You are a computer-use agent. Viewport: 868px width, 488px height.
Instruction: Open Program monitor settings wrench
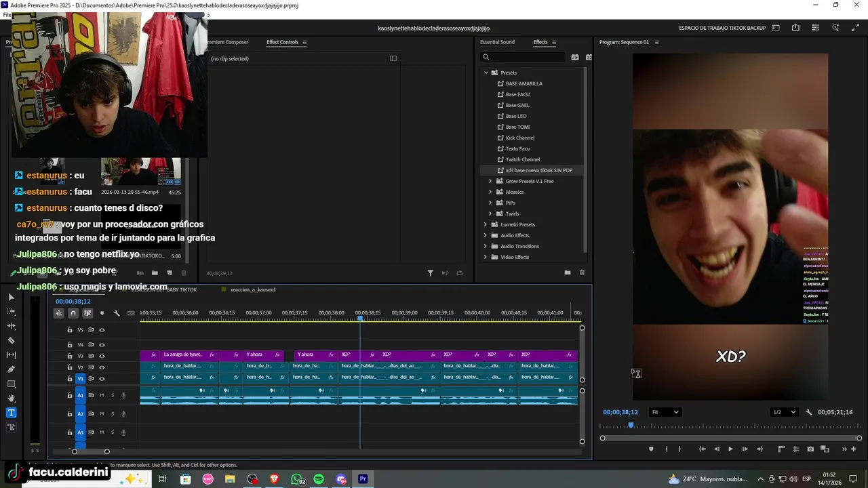pyautogui.click(x=808, y=412)
